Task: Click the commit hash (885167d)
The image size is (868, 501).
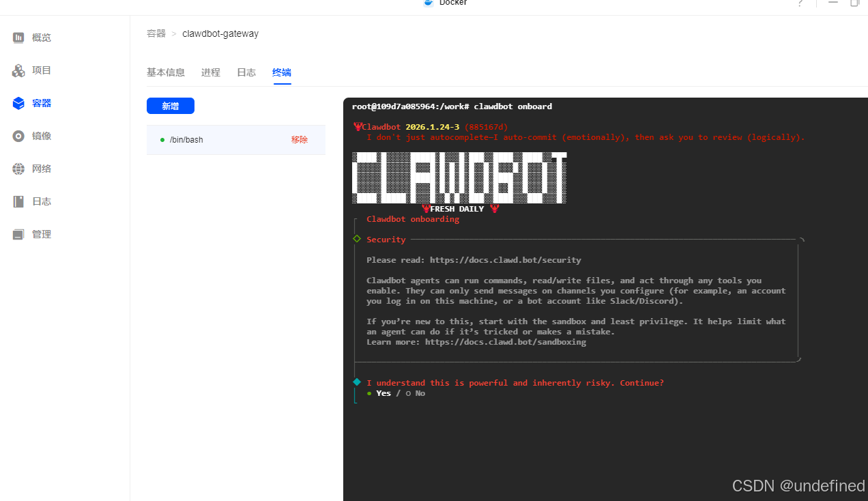Action: pyautogui.click(x=487, y=127)
